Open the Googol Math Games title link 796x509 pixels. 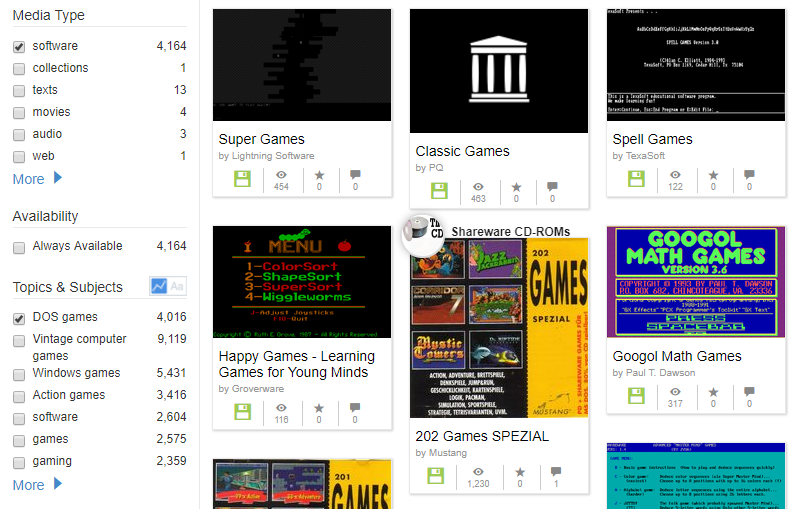pyautogui.click(x=677, y=356)
